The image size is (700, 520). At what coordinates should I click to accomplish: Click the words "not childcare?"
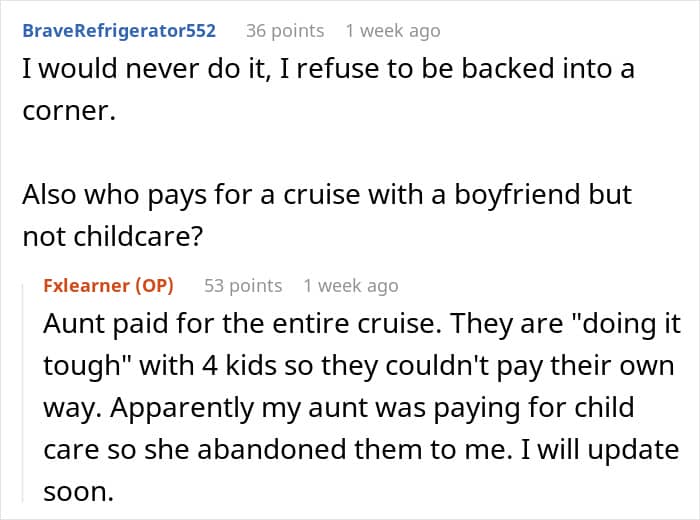(x=112, y=236)
